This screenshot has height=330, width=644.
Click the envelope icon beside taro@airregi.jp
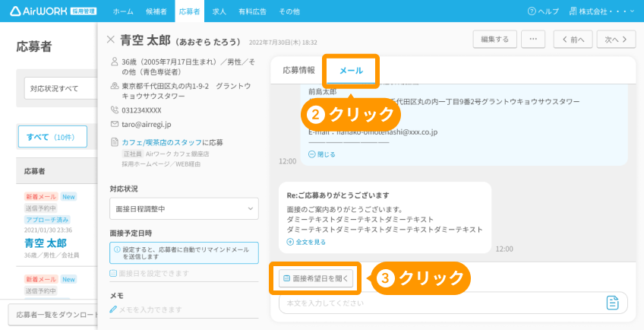coord(115,124)
